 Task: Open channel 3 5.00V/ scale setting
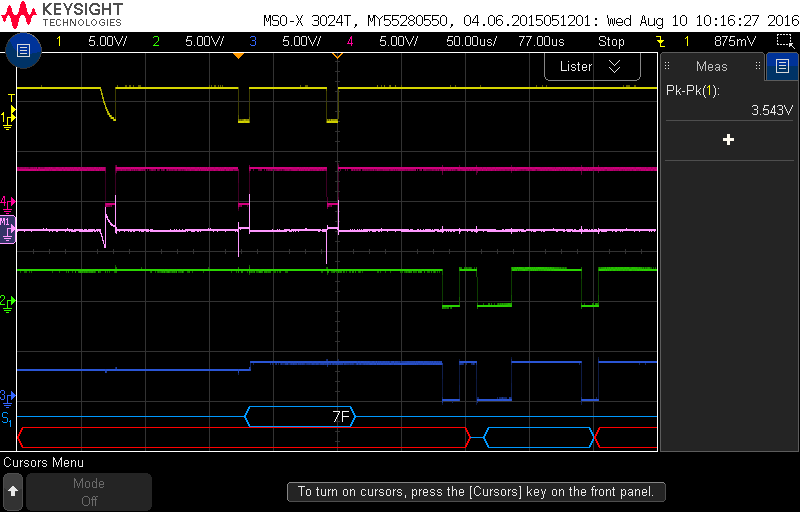(301, 41)
